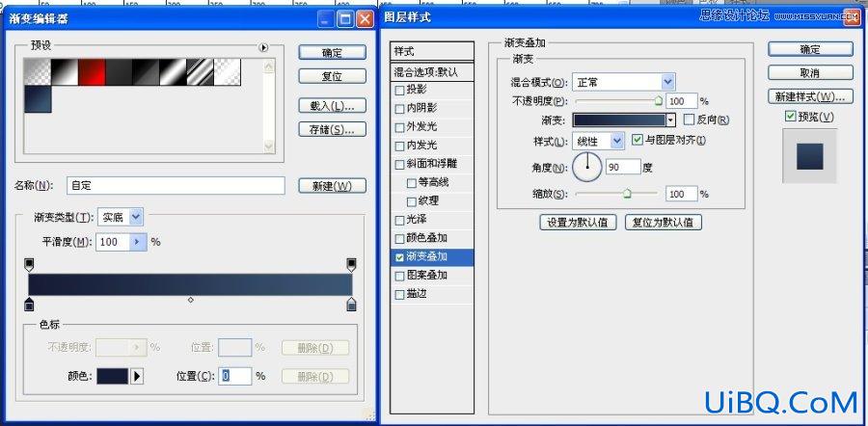Toggle the 与图层对齐 checkbox
868x426 pixels.
(637, 140)
